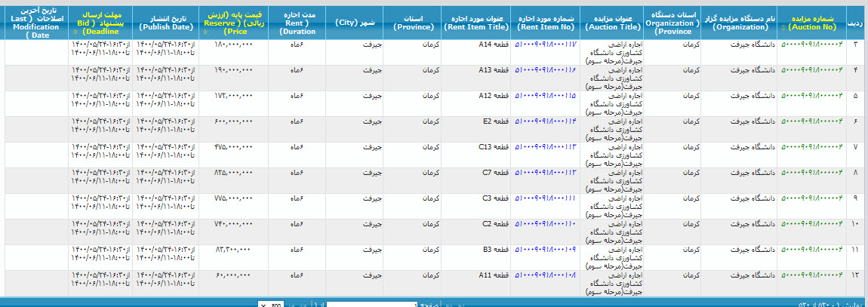Open green auction number link in A11 row
Image resolution: width=868 pixels, height=307 pixels.
point(811,275)
